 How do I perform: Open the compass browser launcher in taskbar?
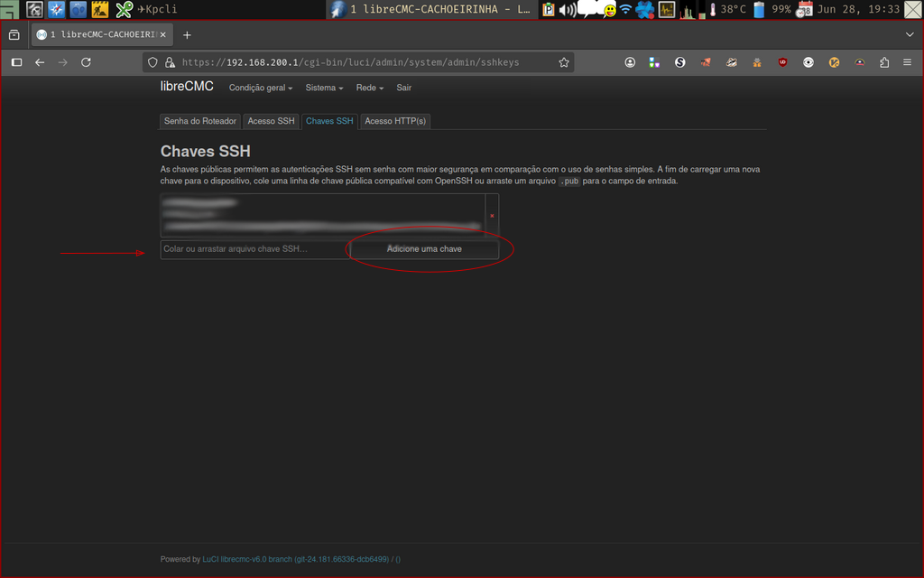[57, 9]
